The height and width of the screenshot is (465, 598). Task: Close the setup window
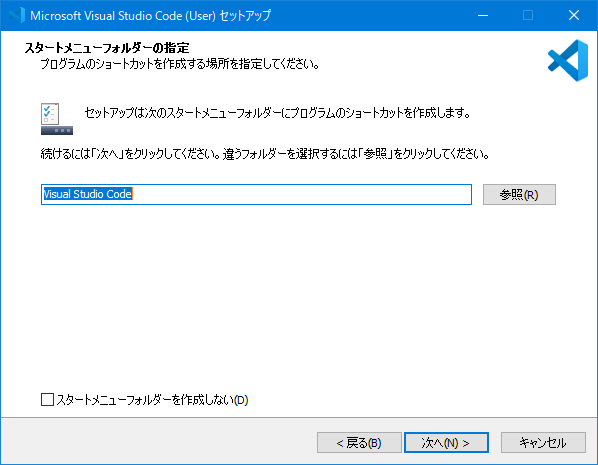pyautogui.click(x=574, y=15)
